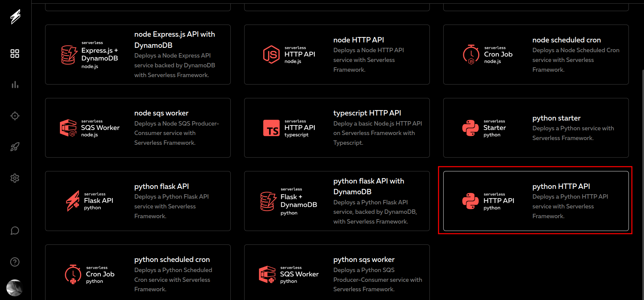Click the TS typescript logo icon

click(271, 128)
